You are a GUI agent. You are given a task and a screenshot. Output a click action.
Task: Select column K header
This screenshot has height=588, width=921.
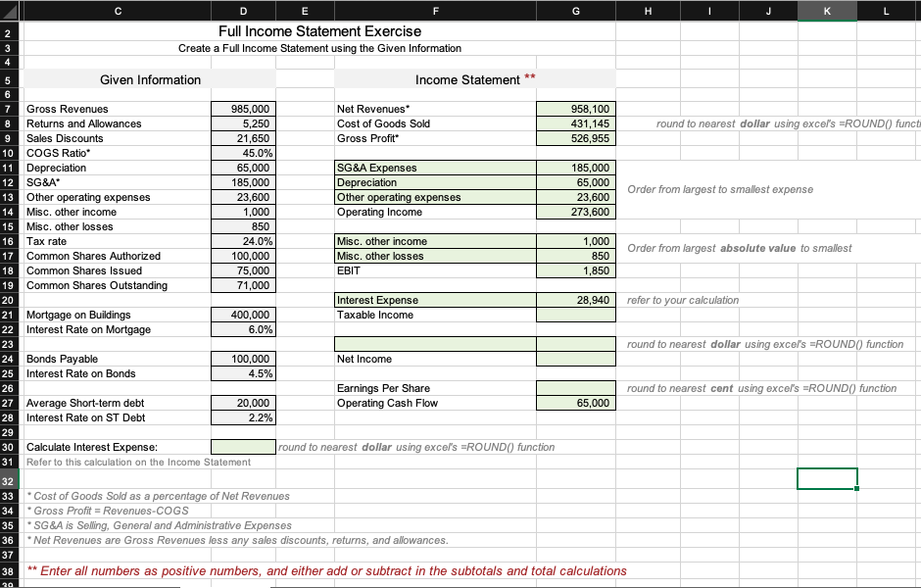pyautogui.click(x=827, y=11)
